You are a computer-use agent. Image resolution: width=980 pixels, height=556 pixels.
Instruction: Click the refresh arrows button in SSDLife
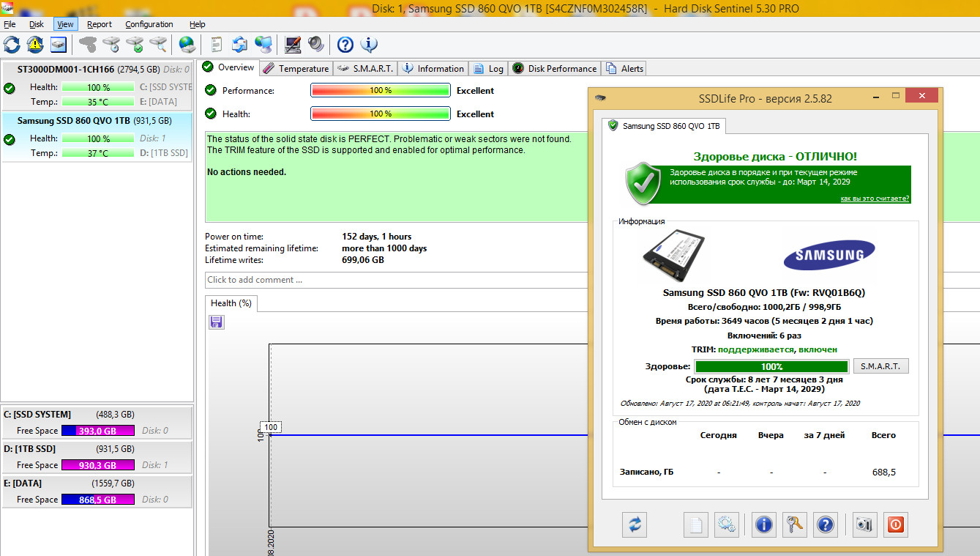635,525
